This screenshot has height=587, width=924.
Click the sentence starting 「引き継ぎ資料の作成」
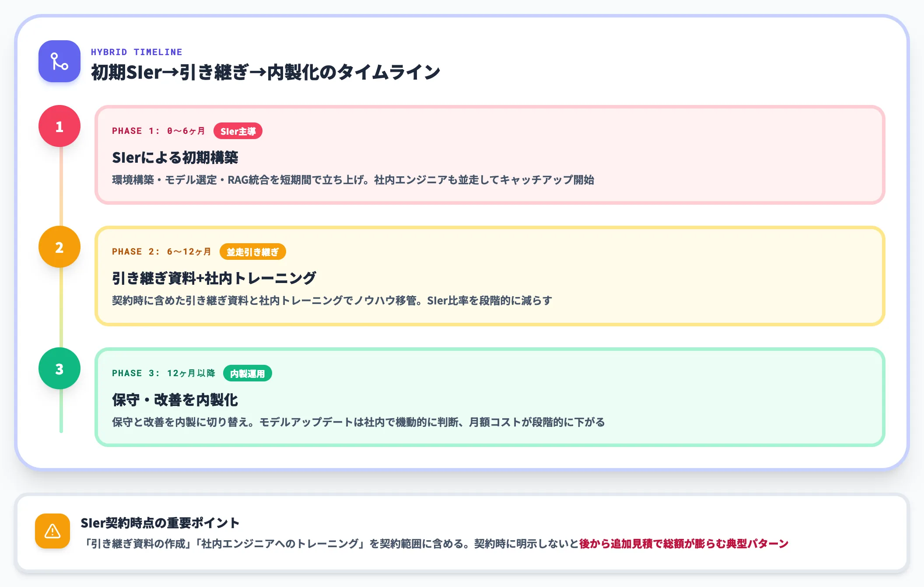434,544
